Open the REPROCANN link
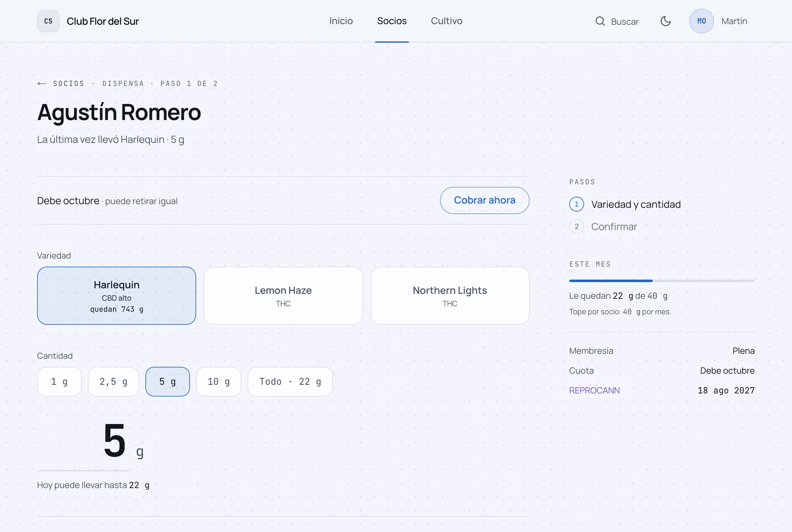Screen dimensions: 792x532 coord(594,390)
